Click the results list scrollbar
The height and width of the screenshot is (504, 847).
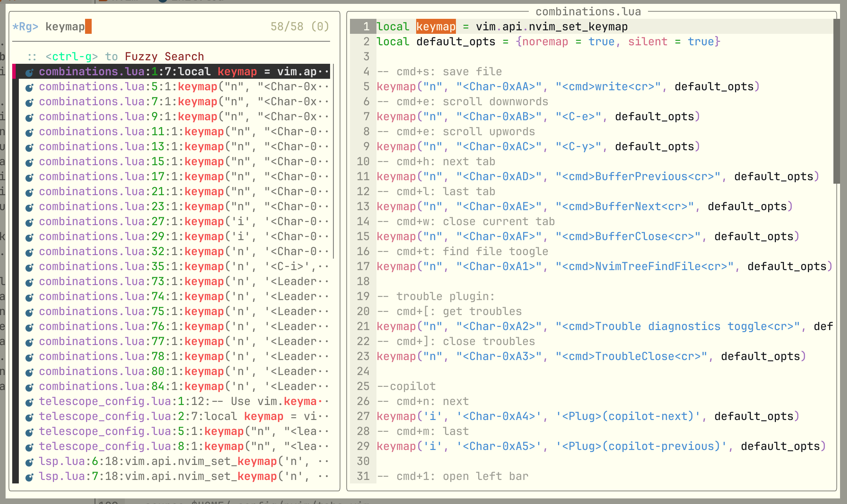pyautogui.click(x=334, y=160)
